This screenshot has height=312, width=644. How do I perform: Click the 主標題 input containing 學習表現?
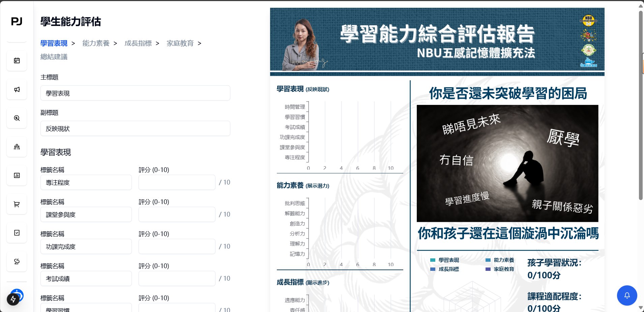[x=135, y=93]
